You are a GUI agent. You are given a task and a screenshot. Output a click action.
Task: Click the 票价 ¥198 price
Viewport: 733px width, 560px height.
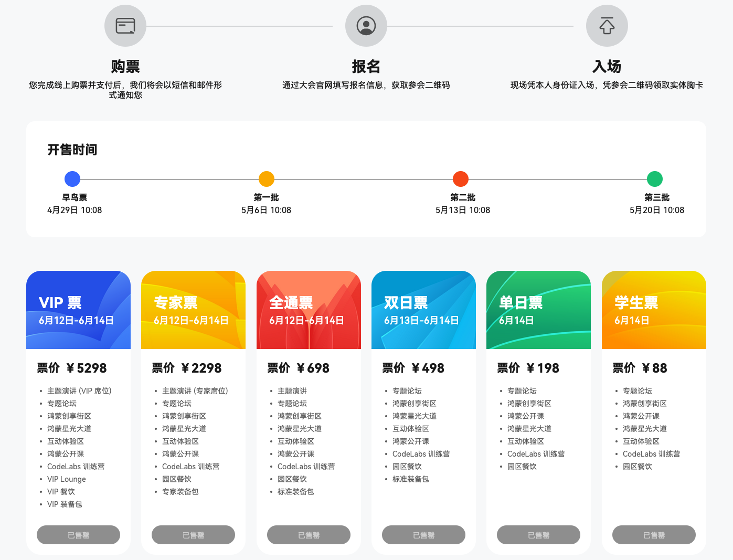528,368
